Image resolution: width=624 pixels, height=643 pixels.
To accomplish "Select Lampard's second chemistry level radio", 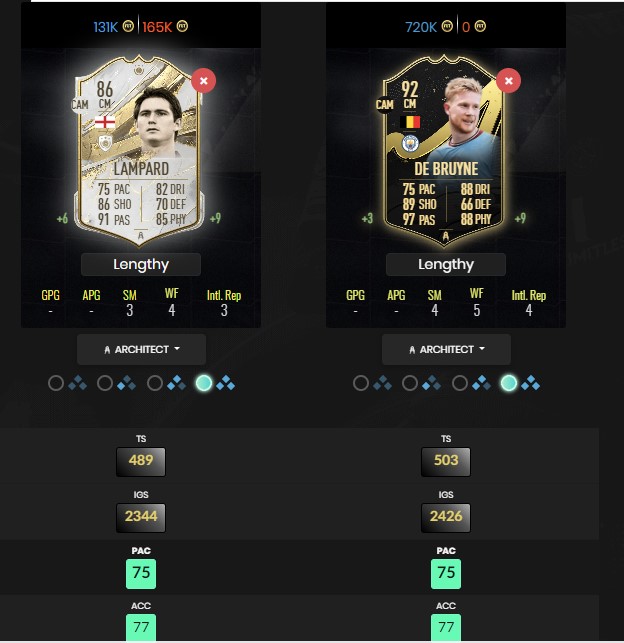I will click(105, 383).
